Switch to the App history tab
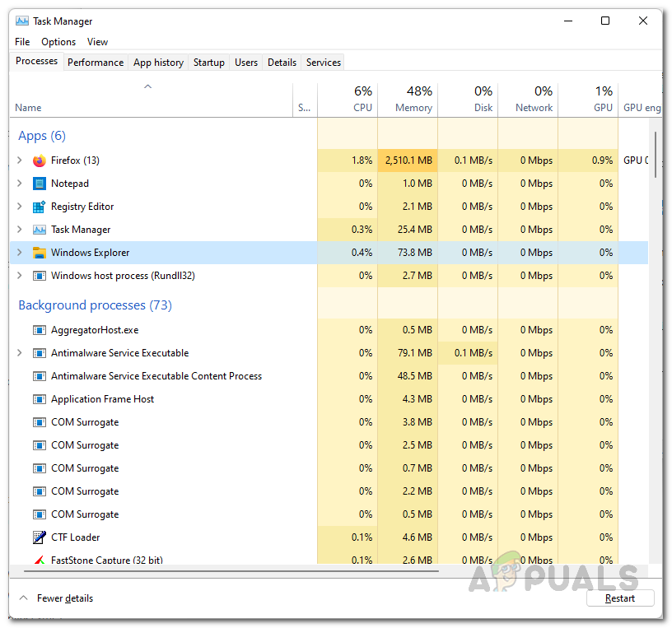 coord(158,63)
